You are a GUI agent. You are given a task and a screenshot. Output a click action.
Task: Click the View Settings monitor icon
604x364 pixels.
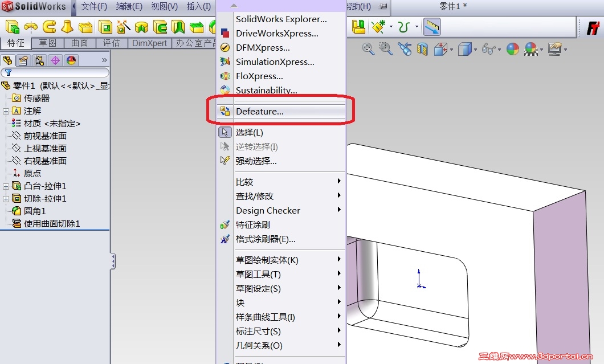554,49
